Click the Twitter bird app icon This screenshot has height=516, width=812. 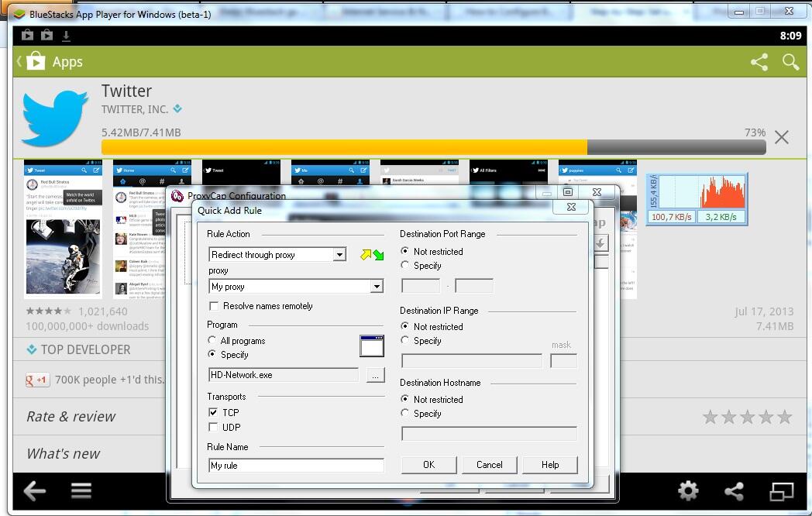(x=54, y=118)
